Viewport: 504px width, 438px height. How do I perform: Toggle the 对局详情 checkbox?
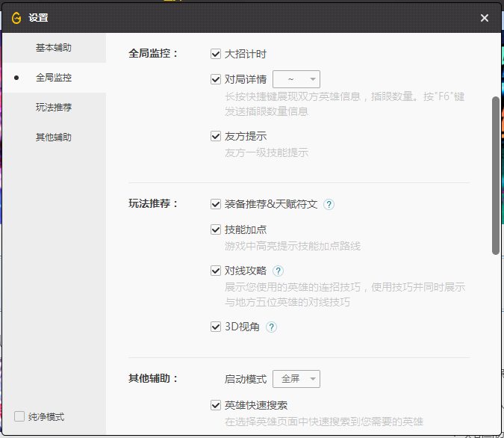216,79
